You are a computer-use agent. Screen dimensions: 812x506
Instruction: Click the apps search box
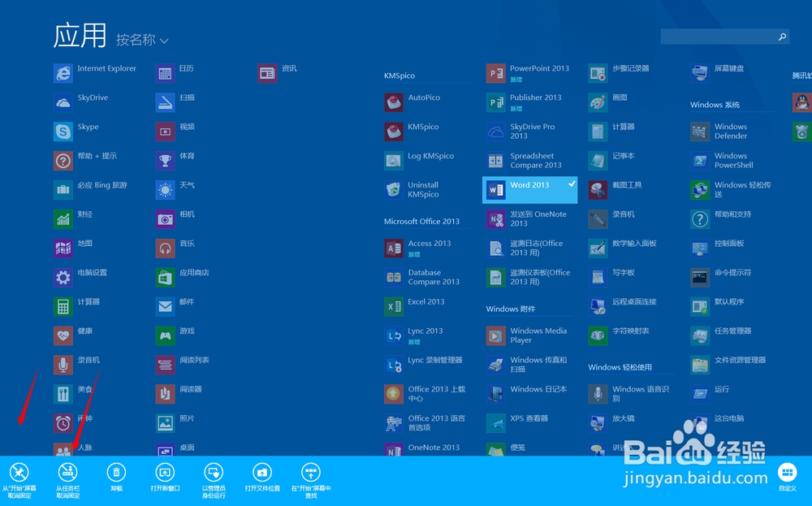coord(723,37)
